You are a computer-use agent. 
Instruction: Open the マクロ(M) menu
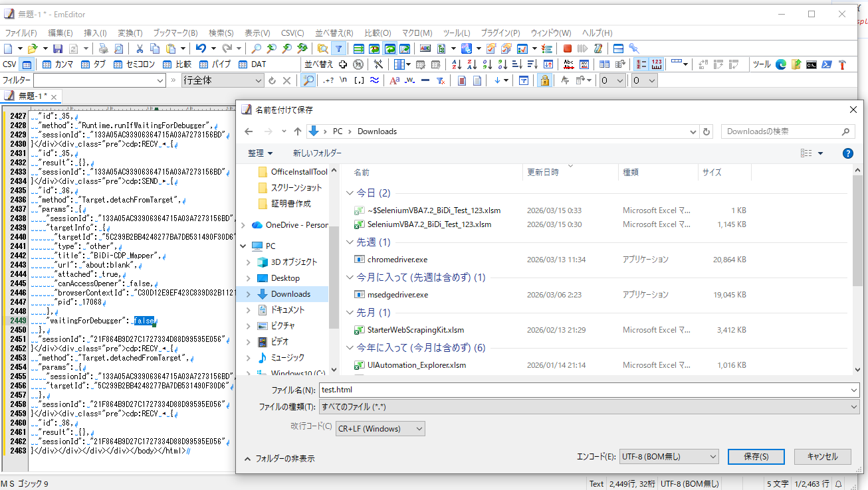tap(417, 33)
